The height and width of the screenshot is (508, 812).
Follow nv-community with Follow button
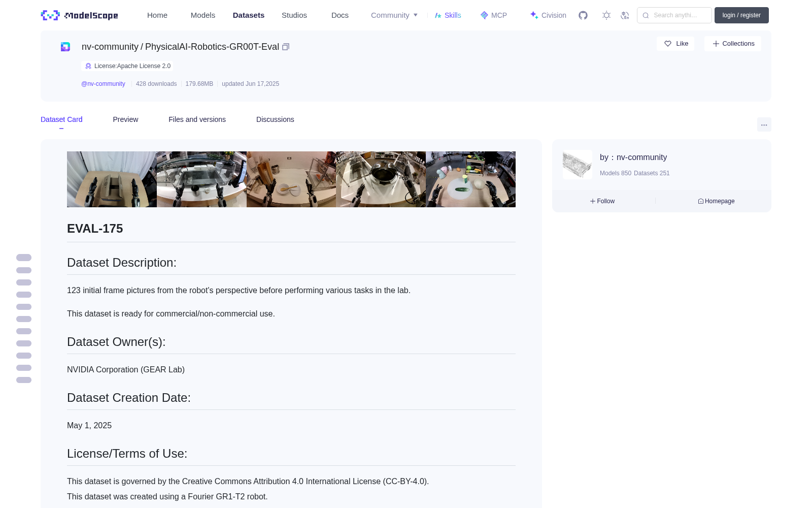pyautogui.click(x=602, y=201)
